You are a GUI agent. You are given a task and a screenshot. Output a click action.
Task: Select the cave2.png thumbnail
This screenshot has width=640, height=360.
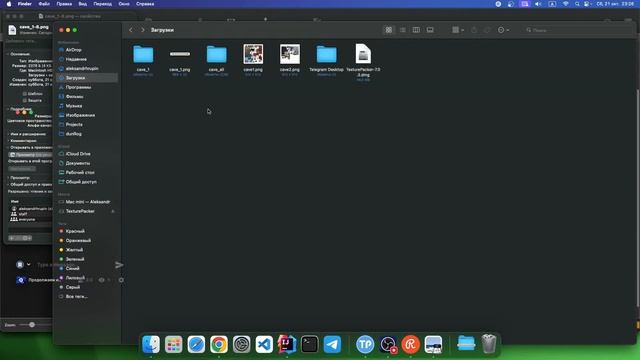point(290,54)
